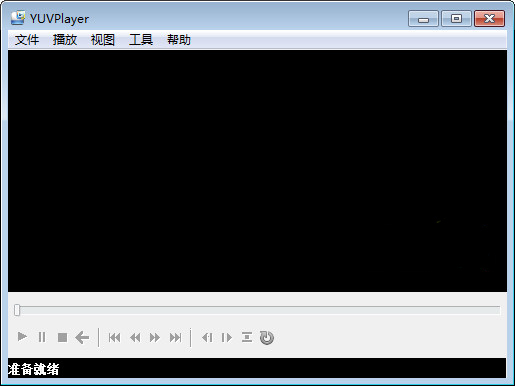
Task: Step one frame backward icon
Action: 207,338
